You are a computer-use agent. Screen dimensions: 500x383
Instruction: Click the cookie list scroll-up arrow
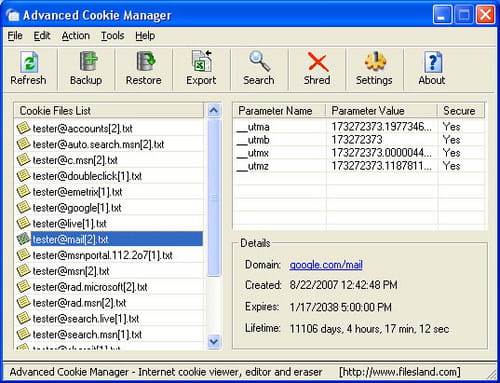point(214,110)
